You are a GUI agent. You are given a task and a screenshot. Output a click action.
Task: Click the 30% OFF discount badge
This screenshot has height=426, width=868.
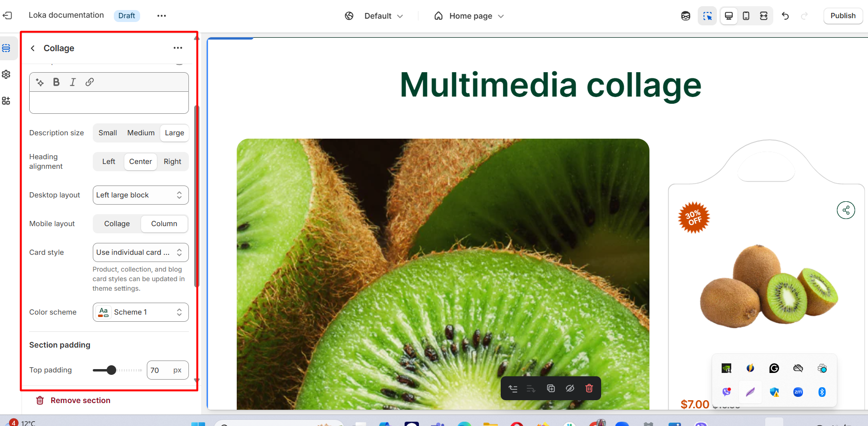coord(694,218)
